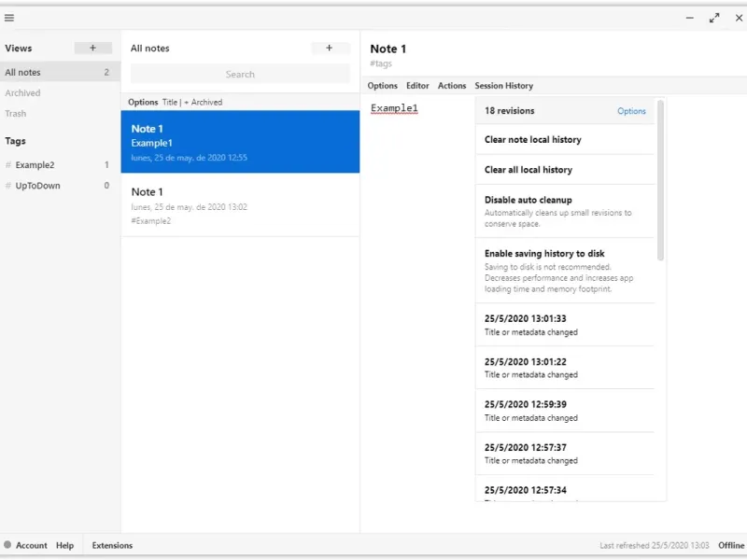This screenshot has width=747, height=560.
Task: Click the Note 1 title field
Action: (x=388, y=49)
